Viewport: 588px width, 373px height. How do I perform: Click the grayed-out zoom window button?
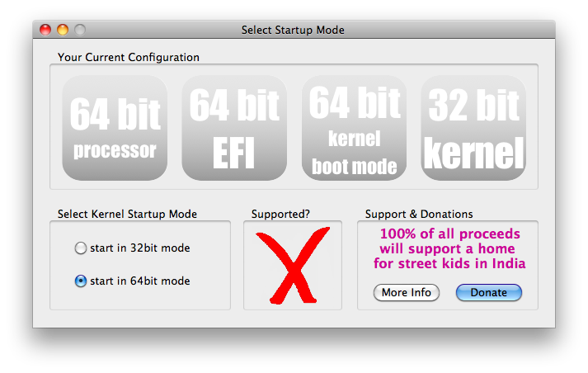click(x=80, y=30)
